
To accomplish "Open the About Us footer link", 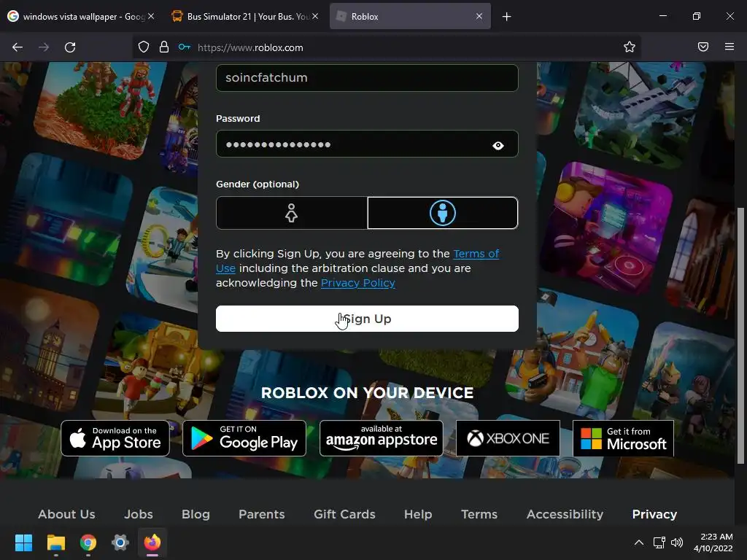I will pyautogui.click(x=66, y=514).
